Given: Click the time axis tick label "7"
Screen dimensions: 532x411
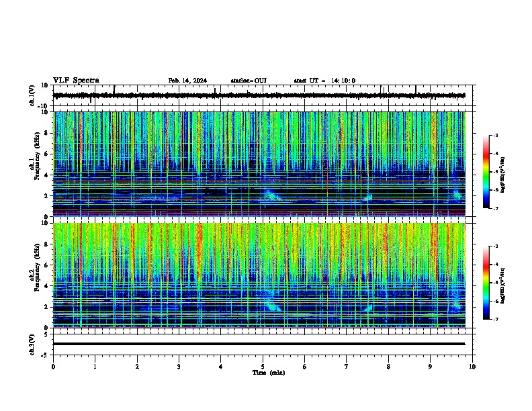Looking at the screenshot, I should click(x=347, y=367).
